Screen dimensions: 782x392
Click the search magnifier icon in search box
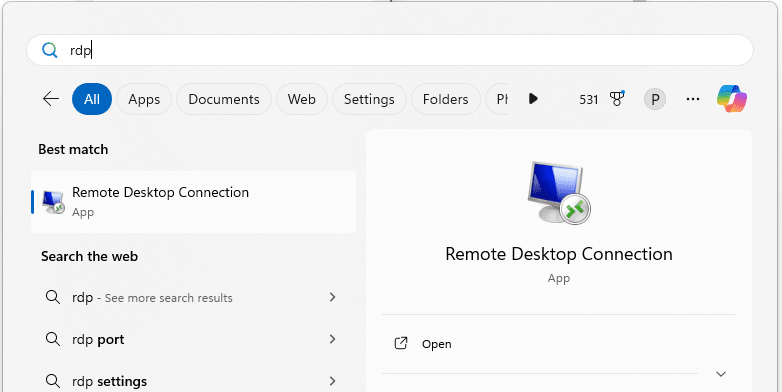coord(49,50)
